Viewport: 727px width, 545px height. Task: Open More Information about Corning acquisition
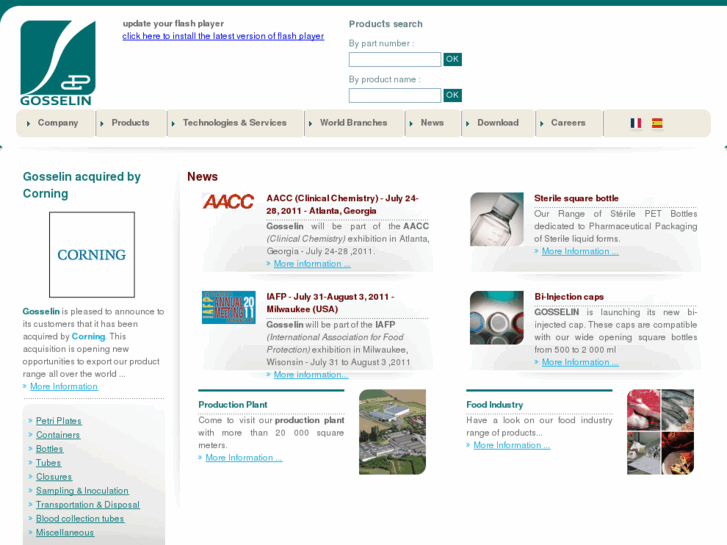coord(64,386)
